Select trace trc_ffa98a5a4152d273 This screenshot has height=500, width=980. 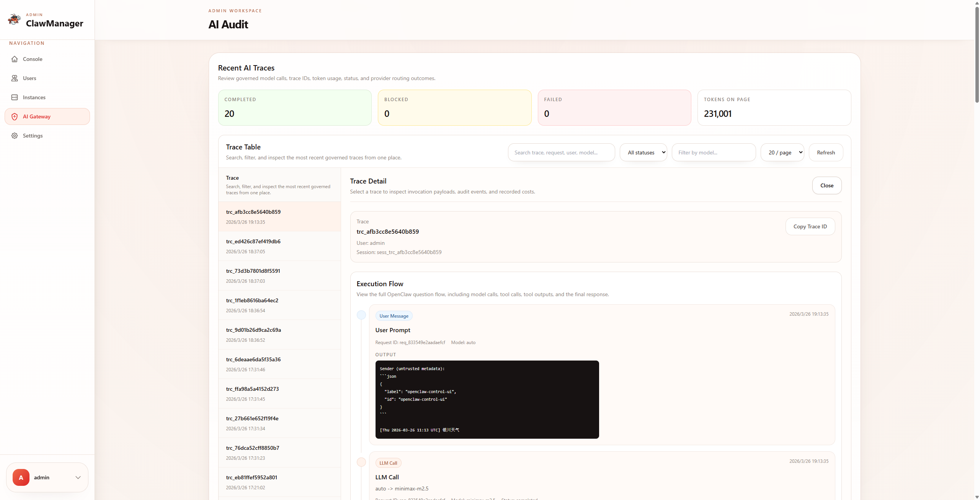tap(279, 393)
